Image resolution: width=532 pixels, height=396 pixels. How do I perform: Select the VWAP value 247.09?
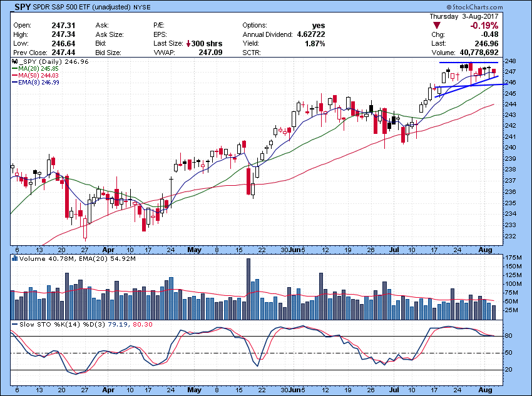(210, 53)
